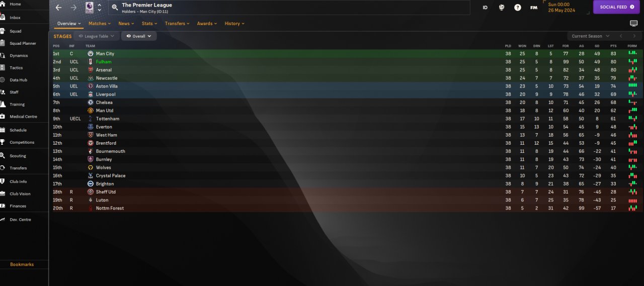This screenshot has width=644, height=286.
Task: Click the ID button in top bar
Action: [x=485, y=8]
